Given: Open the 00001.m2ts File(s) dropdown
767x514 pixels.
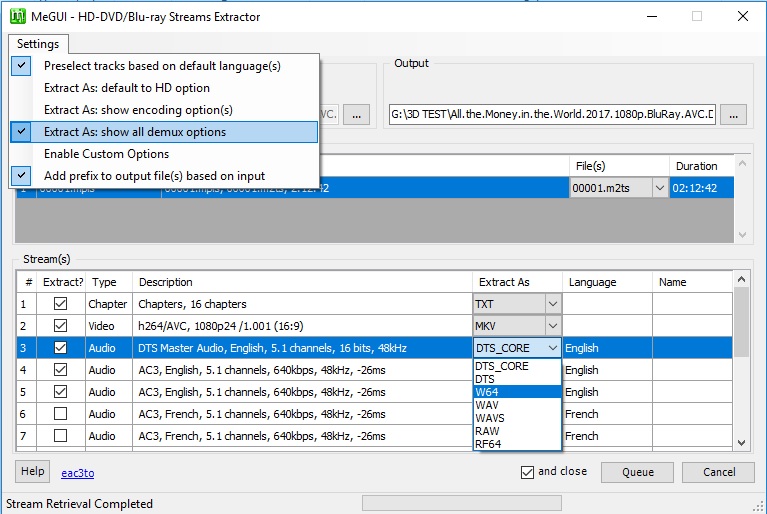Looking at the screenshot, I should pyautogui.click(x=659, y=188).
